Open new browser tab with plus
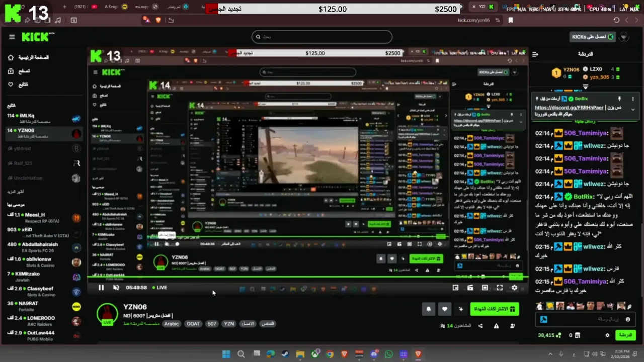This screenshot has width=644, height=362. point(64,8)
